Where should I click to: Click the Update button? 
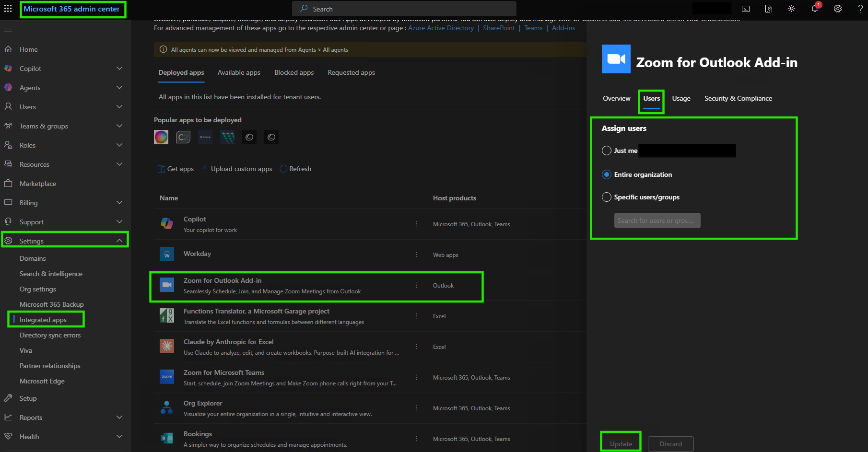(621, 444)
